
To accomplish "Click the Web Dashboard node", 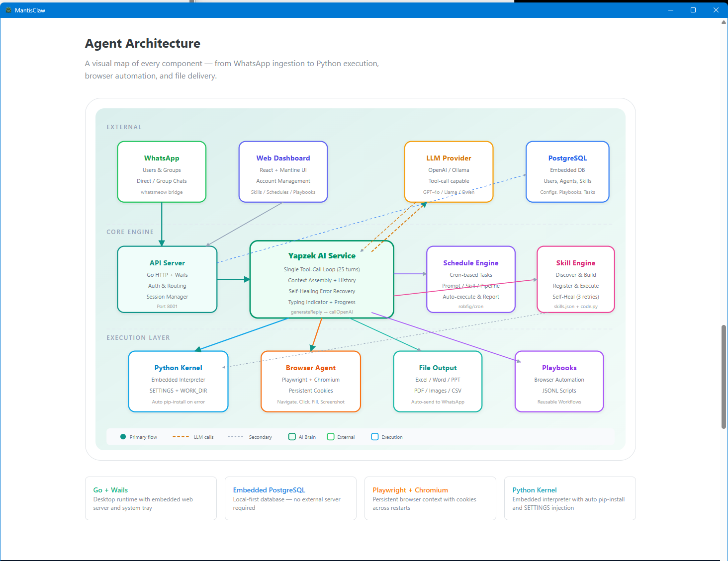I will coord(283,172).
